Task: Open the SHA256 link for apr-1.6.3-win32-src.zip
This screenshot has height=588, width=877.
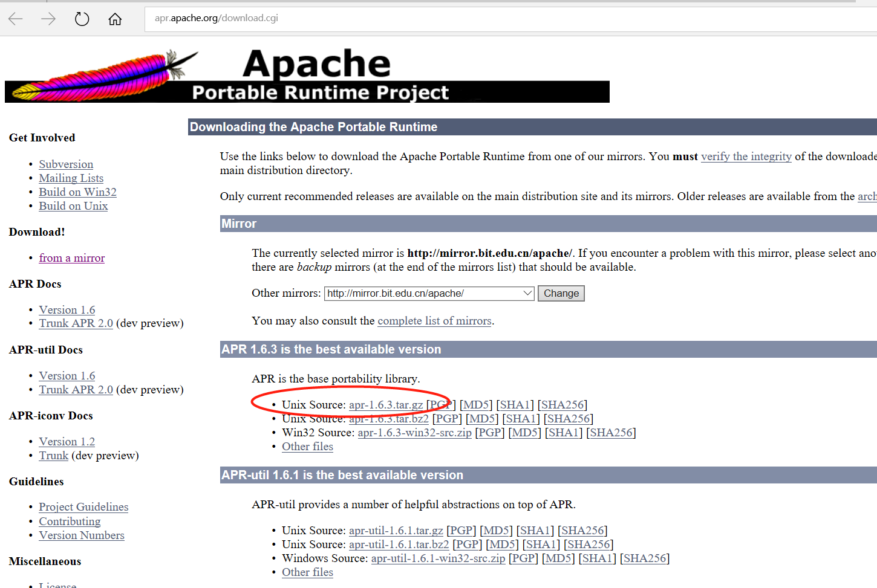Action: point(611,433)
